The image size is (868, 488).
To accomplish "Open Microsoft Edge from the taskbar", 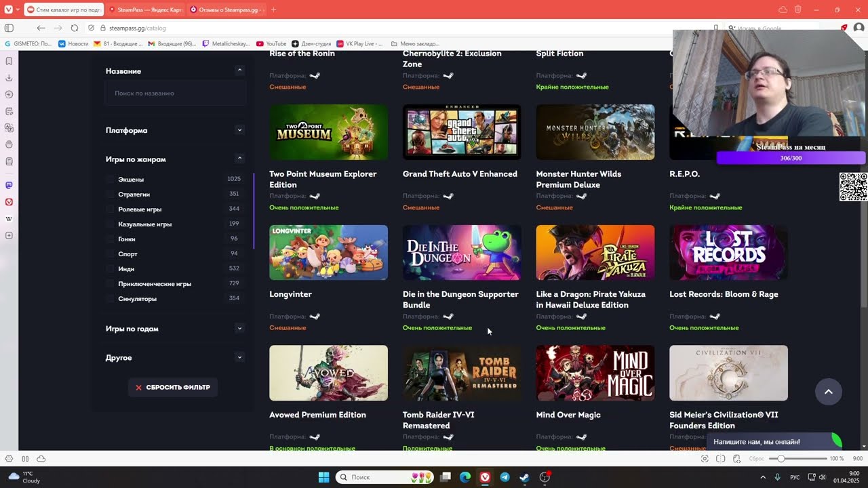I will (x=465, y=477).
